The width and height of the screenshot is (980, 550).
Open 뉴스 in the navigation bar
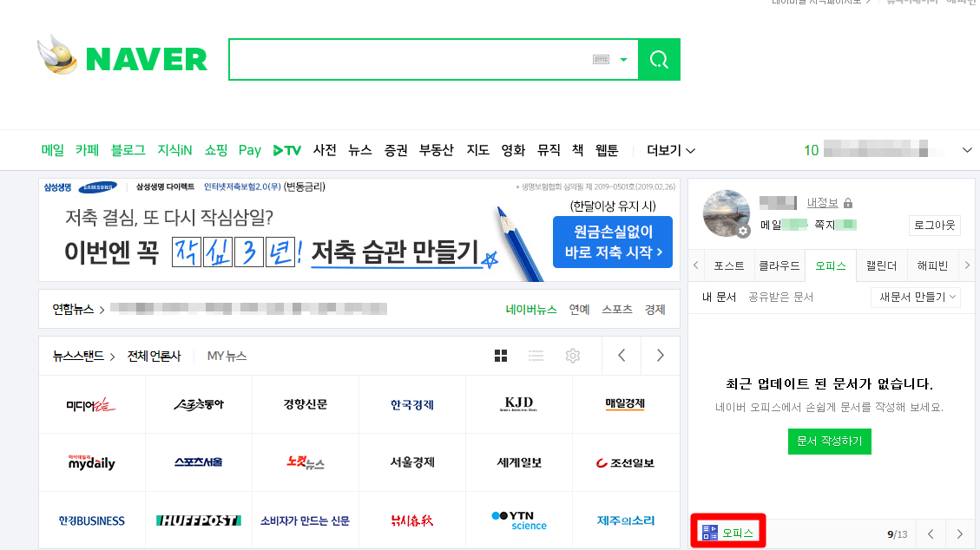[x=360, y=150]
